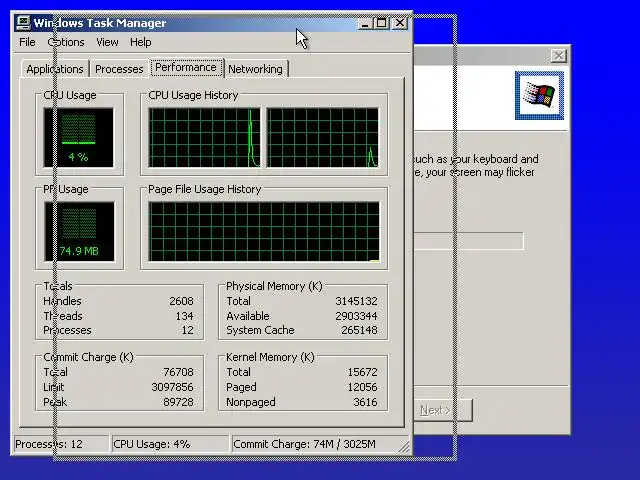Click the Nonpaged value 3616

coord(365,402)
